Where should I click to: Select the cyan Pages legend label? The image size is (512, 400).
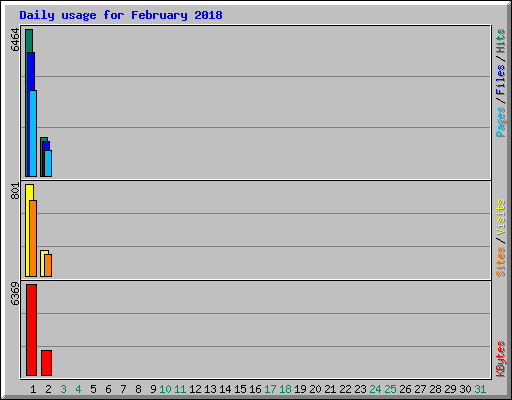click(x=501, y=122)
